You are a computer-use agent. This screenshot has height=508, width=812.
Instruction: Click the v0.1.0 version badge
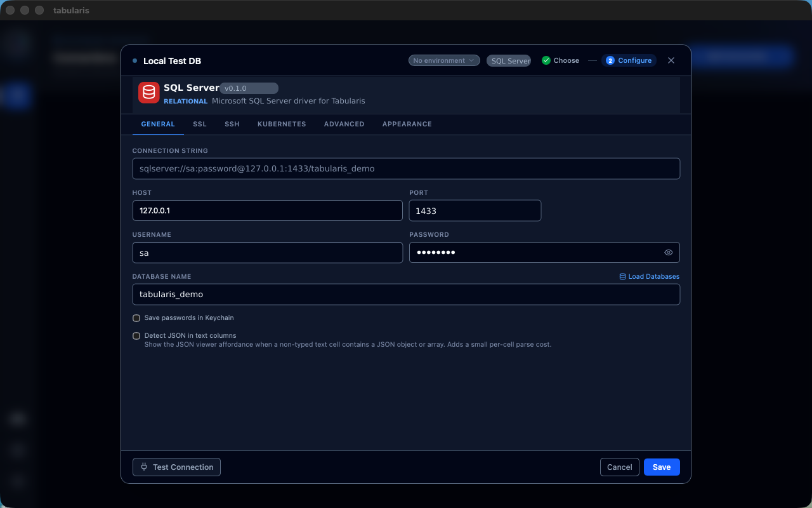coord(249,88)
